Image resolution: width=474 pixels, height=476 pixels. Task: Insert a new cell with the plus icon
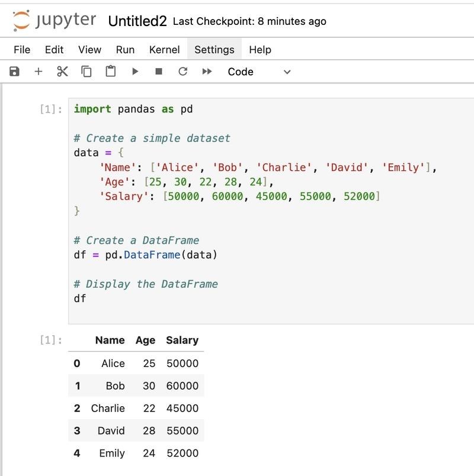(x=39, y=72)
